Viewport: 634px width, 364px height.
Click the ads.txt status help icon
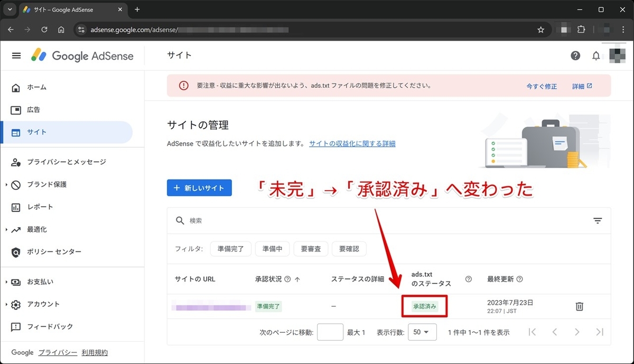click(468, 279)
